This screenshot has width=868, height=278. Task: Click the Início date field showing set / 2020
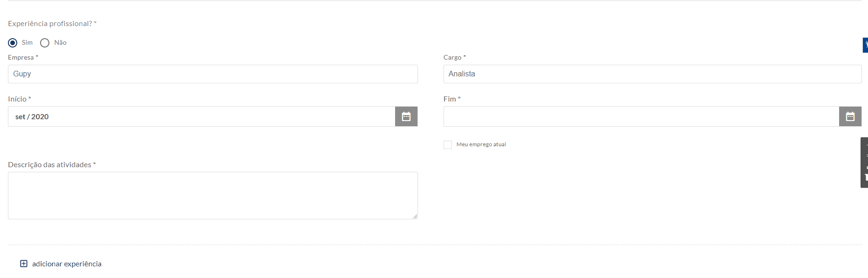point(201,116)
